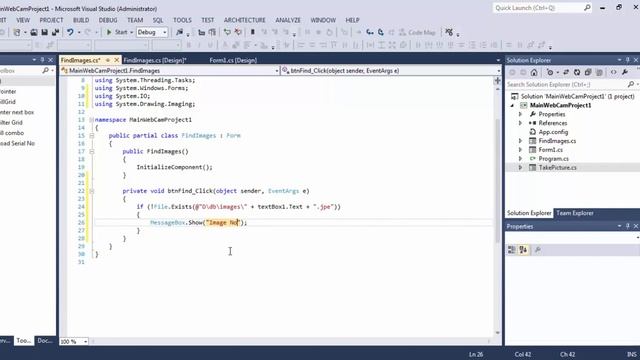640x360 pixels.
Task: Open the TEST menu
Action: click(207, 20)
